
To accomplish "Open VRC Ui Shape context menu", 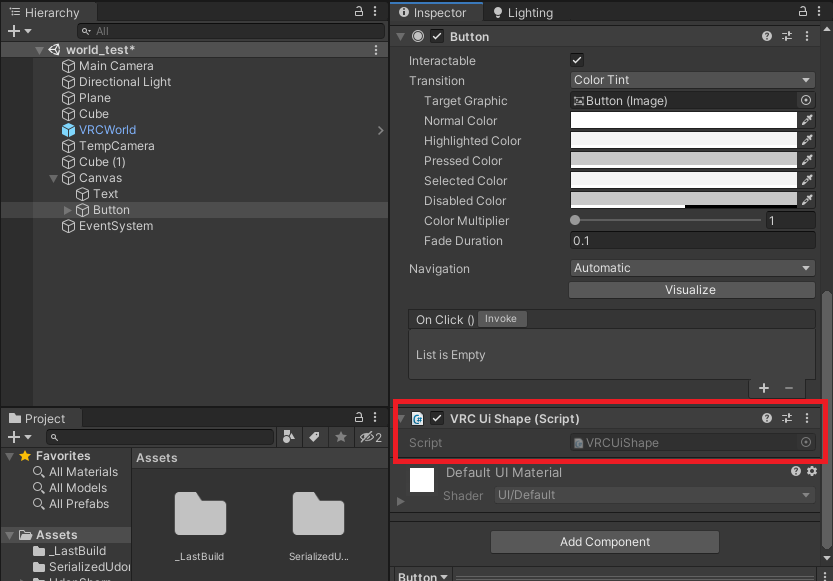I will click(807, 418).
